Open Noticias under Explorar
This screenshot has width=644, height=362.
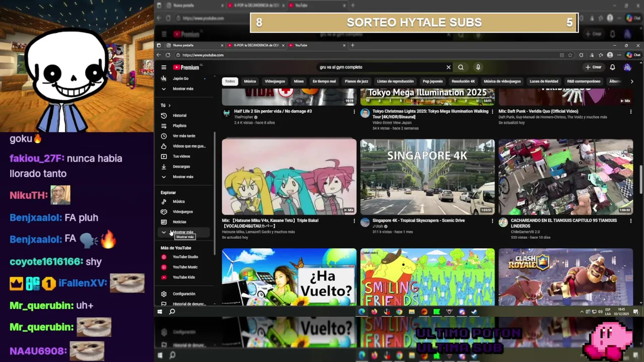point(184,222)
